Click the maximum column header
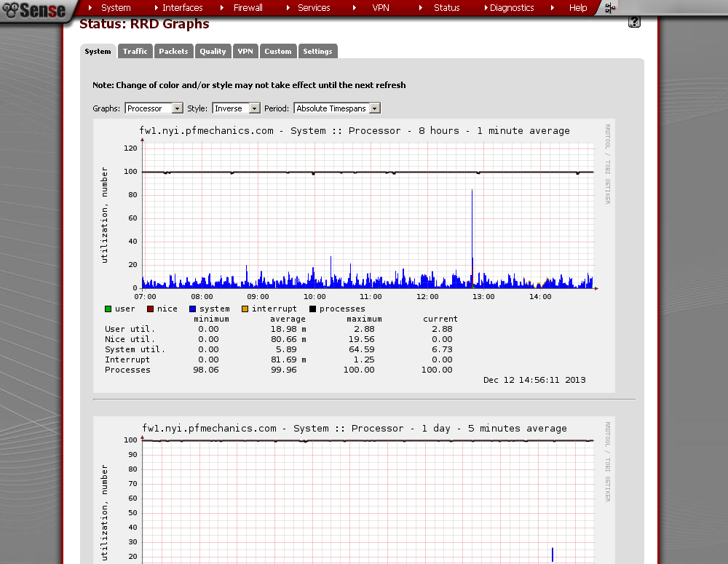The width and height of the screenshot is (728, 564). click(x=365, y=319)
